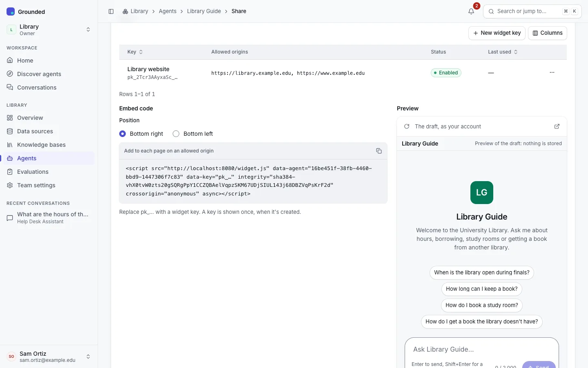Image resolution: width=588 pixels, height=368 pixels.
Task: Navigate to Agents breadcrumb
Action: tap(167, 11)
